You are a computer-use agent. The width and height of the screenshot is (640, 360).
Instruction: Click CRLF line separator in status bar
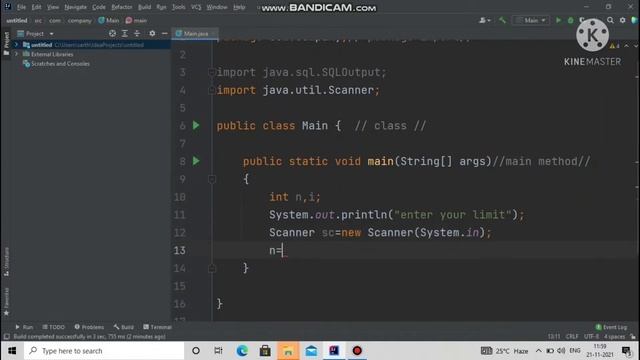572,337
